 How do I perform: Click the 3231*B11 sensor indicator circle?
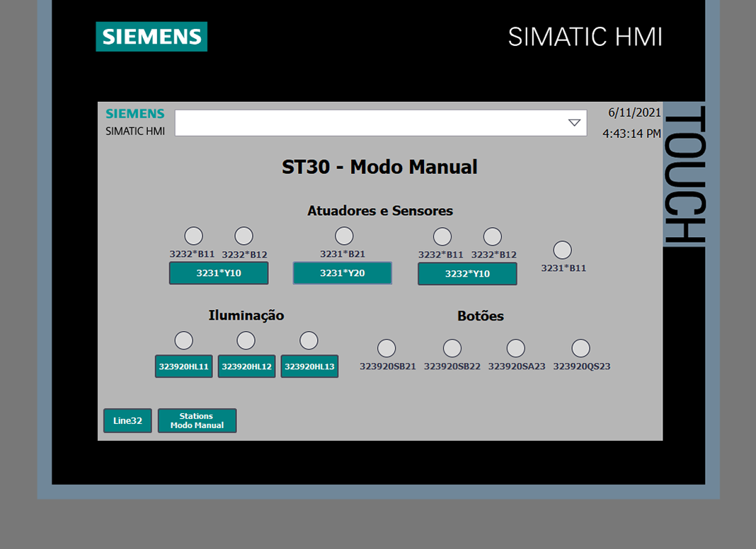tap(562, 250)
